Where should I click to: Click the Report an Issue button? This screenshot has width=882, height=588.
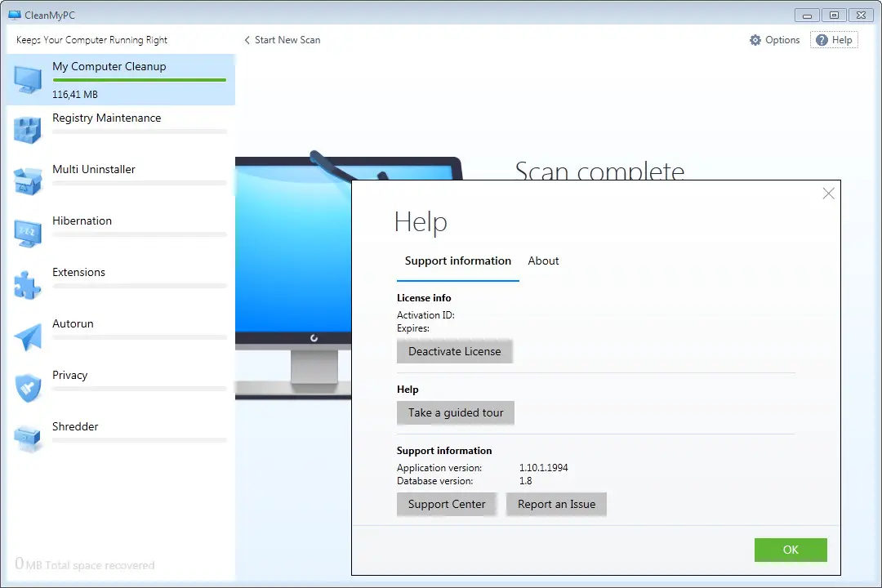pos(556,504)
